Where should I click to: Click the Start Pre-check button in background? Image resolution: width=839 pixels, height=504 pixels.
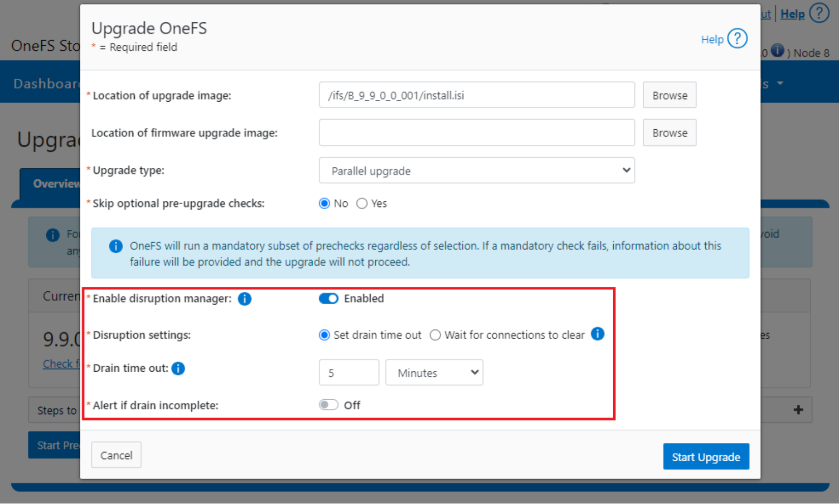coord(54,446)
